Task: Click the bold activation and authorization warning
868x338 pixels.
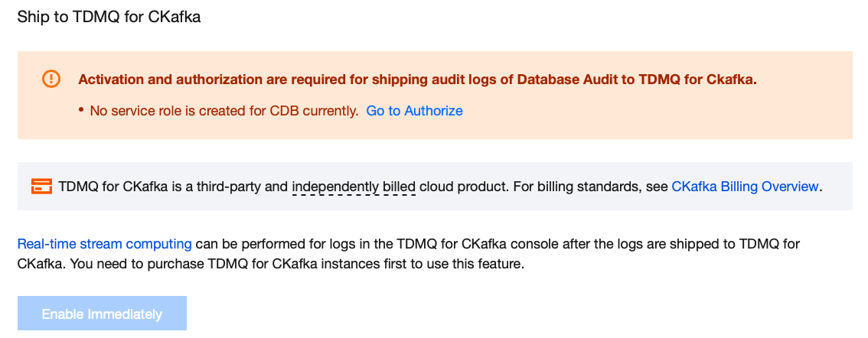Action: (417, 80)
